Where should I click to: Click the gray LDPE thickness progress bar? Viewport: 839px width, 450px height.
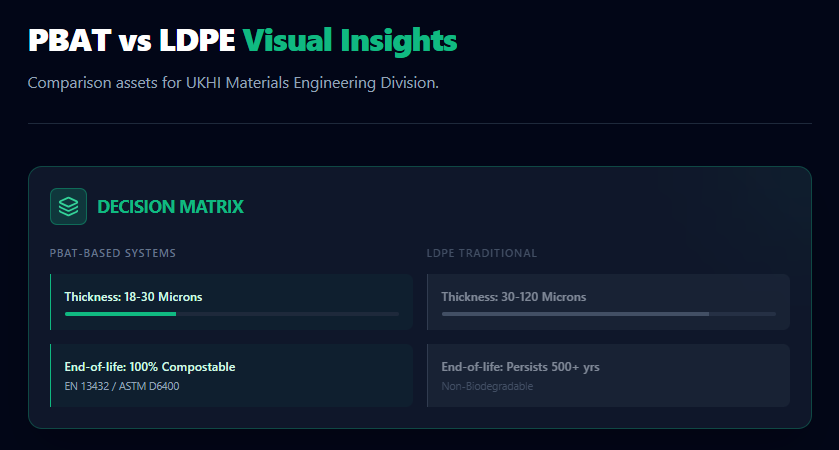pos(575,314)
